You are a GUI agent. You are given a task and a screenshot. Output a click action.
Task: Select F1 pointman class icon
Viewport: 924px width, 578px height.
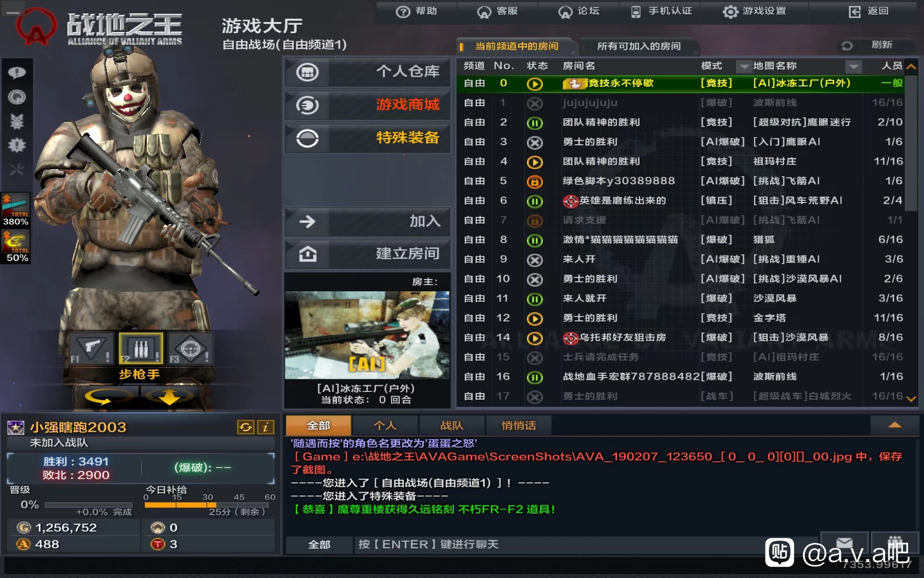point(91,348)
